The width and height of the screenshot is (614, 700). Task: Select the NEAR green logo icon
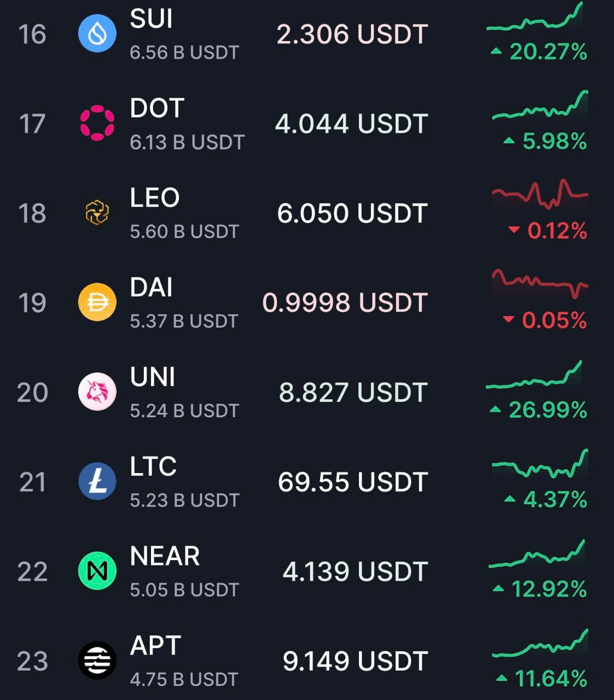[97, 571]
